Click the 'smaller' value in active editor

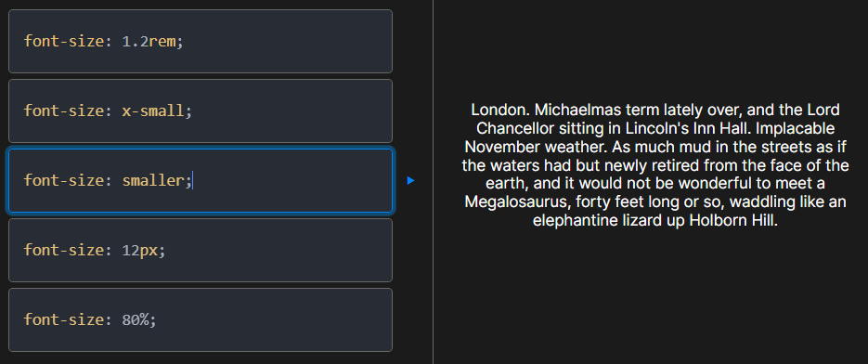(153, 181)
